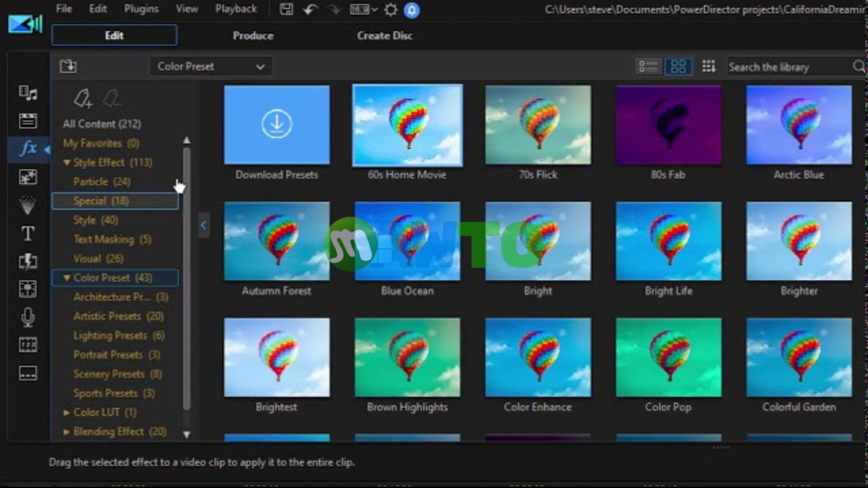Select the Style (40) category
868x488 pixels.
(x=96, y=220)
